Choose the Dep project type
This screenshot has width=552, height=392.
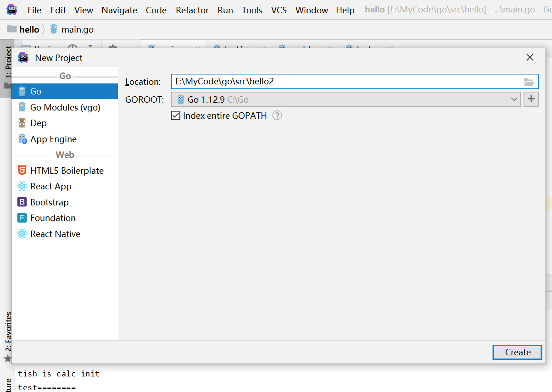[65, 123]
